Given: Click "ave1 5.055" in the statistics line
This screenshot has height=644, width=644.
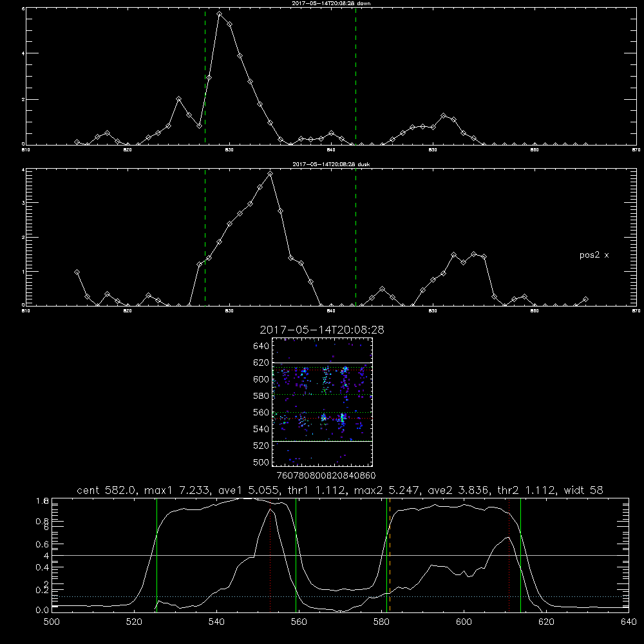Looking at the screenshot, I should [x=247, y=490].
